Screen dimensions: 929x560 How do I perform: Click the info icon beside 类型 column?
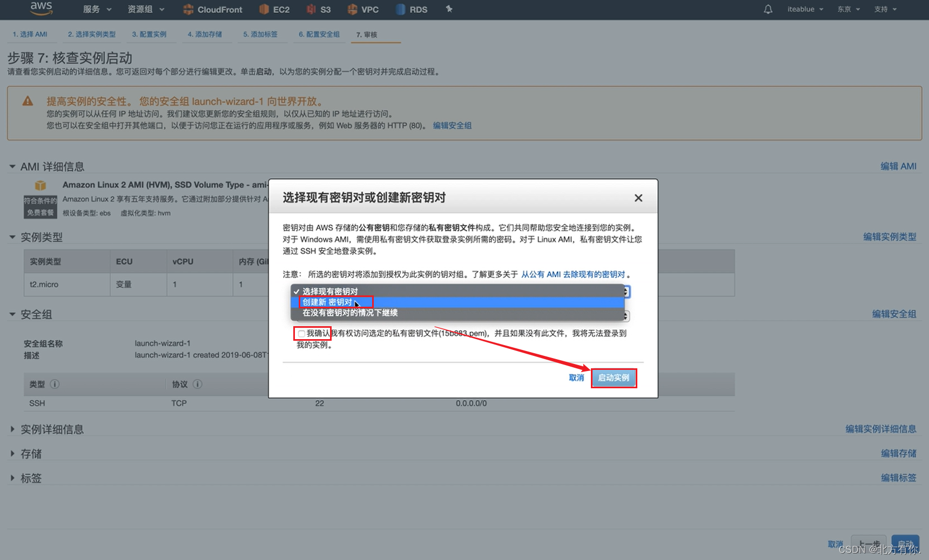[x=54, y=384]
